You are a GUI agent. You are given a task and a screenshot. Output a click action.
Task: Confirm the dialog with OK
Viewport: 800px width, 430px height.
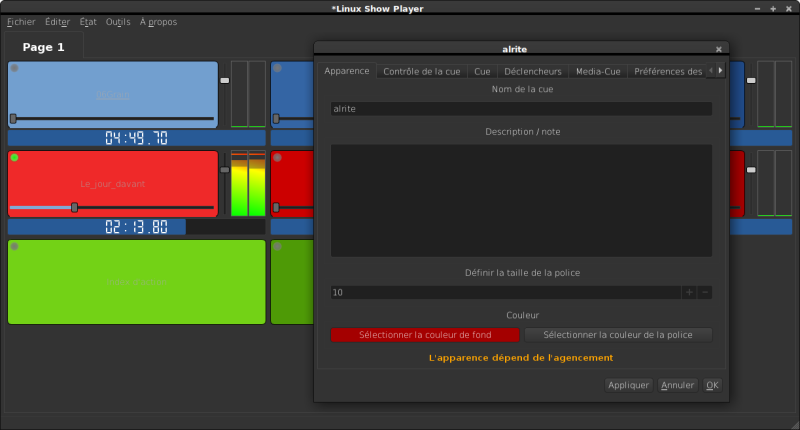(712, 385)
